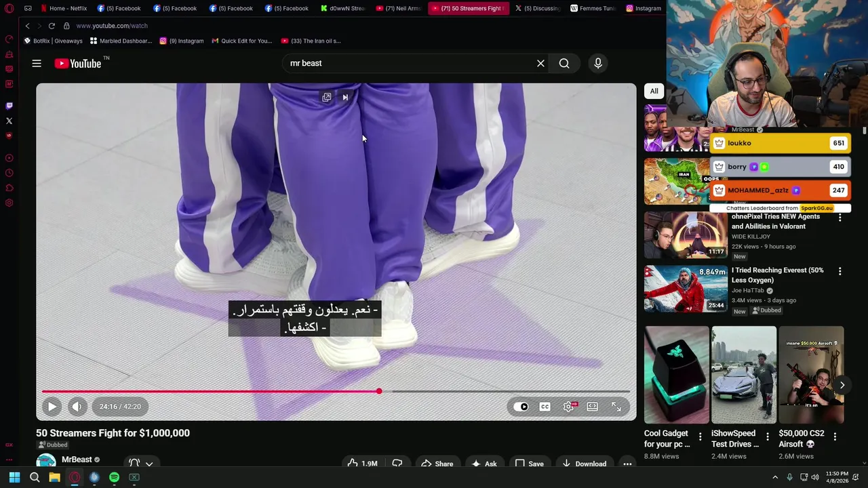Start voice search with microphone

click(597, 63)
